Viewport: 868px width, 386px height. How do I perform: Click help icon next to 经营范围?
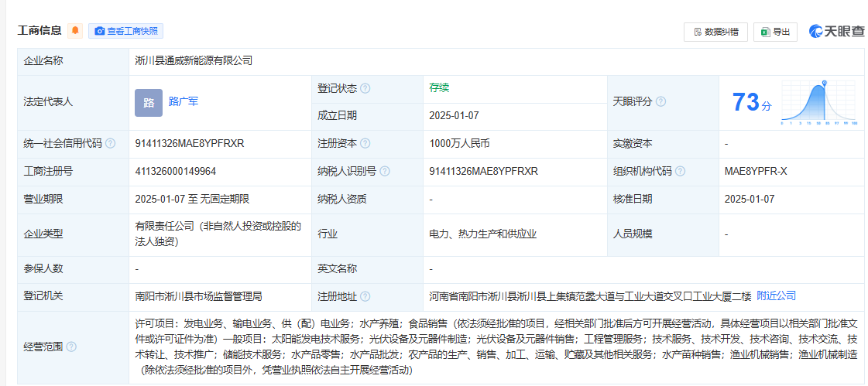[71, 347]
